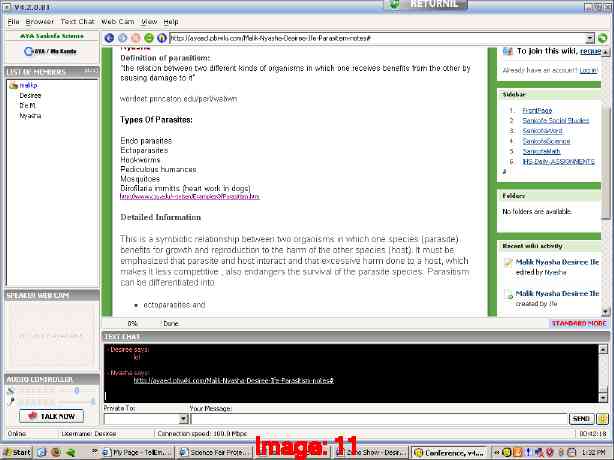The image size is (614, 460).
Task: Open the SankofaWord sidebar link
Action: coord(542,131)
